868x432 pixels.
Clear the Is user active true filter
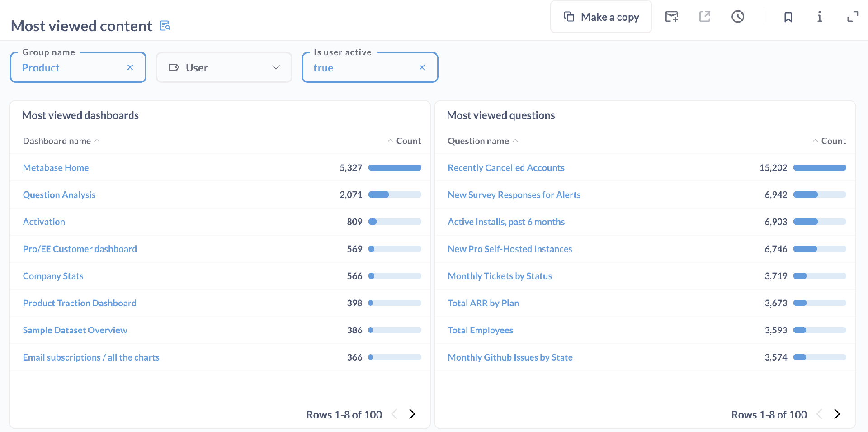422,67
